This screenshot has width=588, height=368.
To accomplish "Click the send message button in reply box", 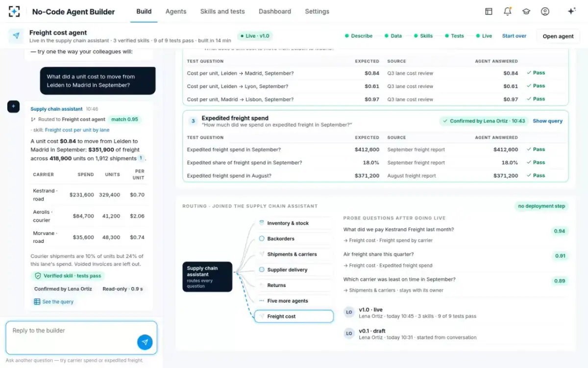I will [145, 342].
